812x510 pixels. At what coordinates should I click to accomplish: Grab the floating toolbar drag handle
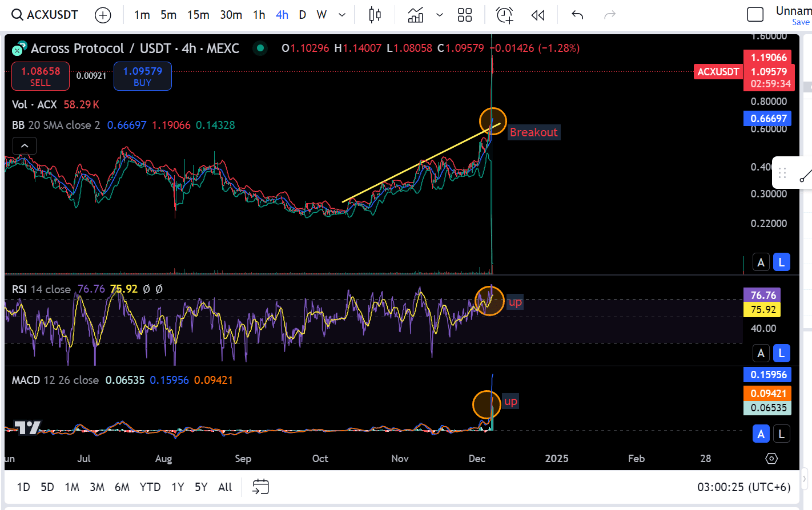coord(782,173)
